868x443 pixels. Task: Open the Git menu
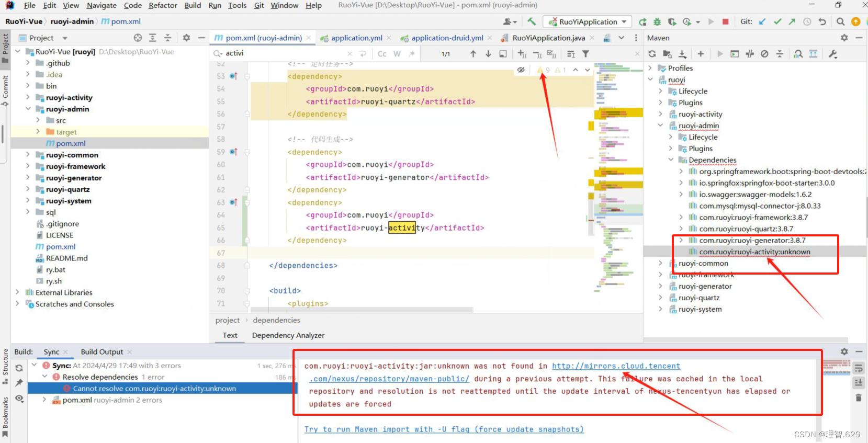tap(259, 5)
